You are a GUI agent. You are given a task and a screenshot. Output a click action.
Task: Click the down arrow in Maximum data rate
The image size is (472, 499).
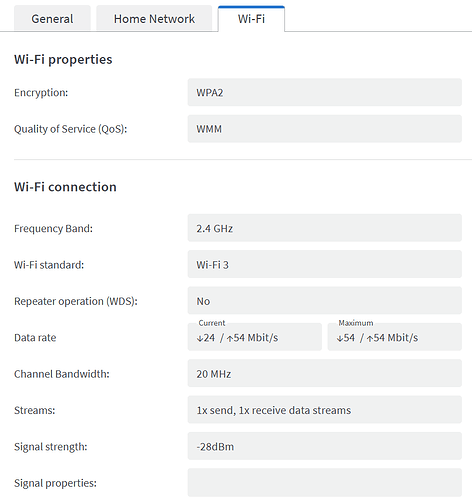point(340,338)
